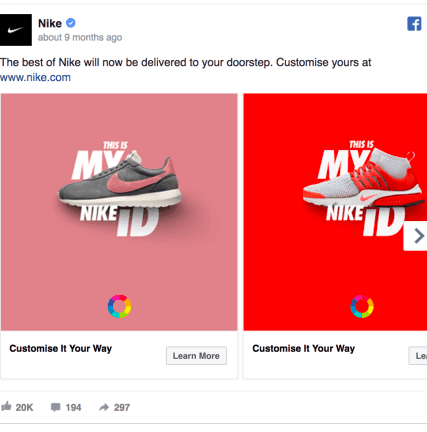The height and width of the screenshot is (432, 427).
Task: Click the share arrow icon
Action: tap(104, 407)
